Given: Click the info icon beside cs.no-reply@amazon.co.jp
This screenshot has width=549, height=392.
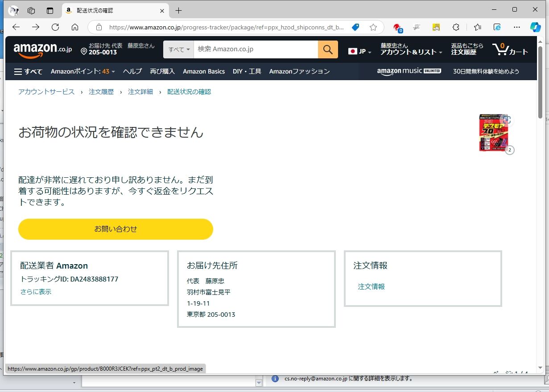Looking at the screenshot, I should (x=276, y=379).
